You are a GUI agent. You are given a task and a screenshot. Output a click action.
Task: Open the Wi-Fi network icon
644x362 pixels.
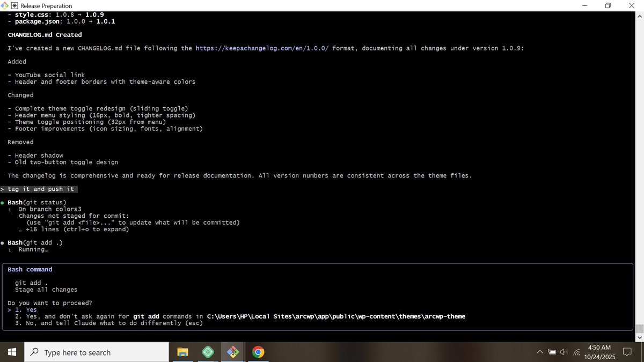tap(577, 352)
